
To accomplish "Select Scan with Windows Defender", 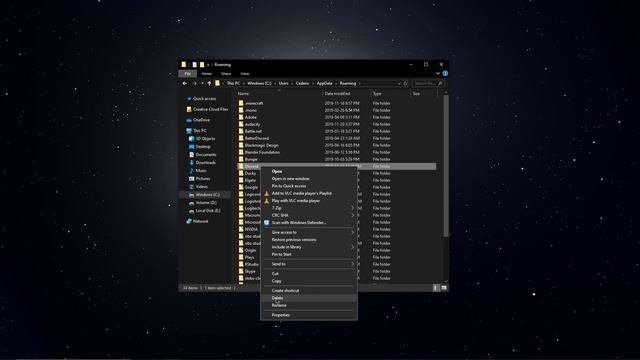I will point(309,223).
